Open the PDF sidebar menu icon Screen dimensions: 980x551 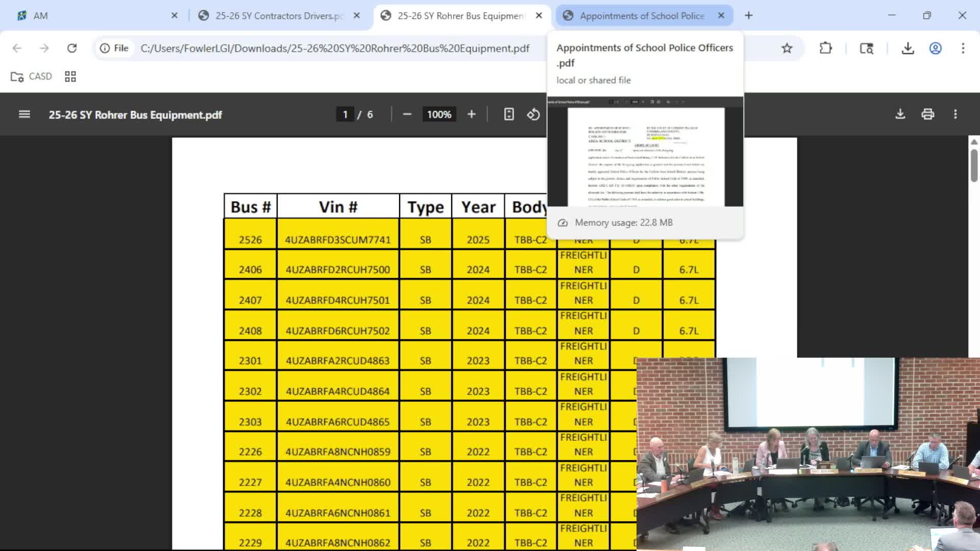24,114
